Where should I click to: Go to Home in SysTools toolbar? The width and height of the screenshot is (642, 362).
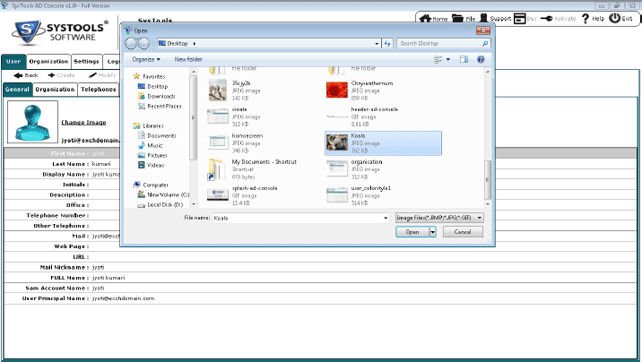coord(433,18)
